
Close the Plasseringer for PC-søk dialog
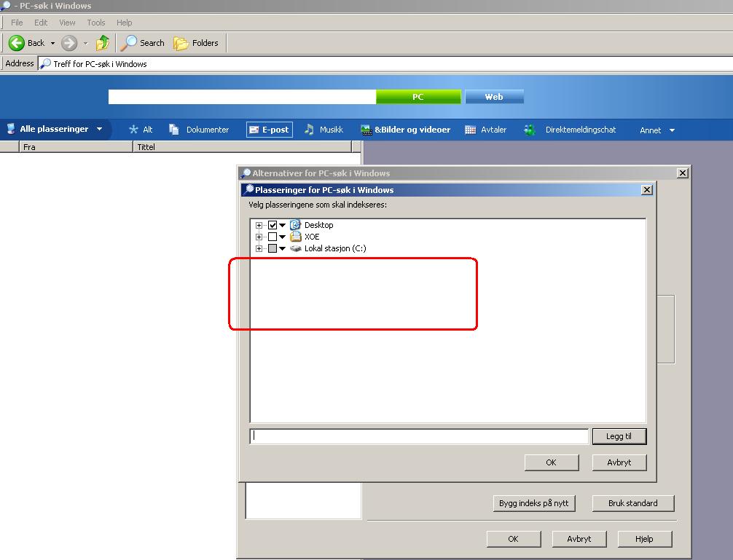[647, 189]
